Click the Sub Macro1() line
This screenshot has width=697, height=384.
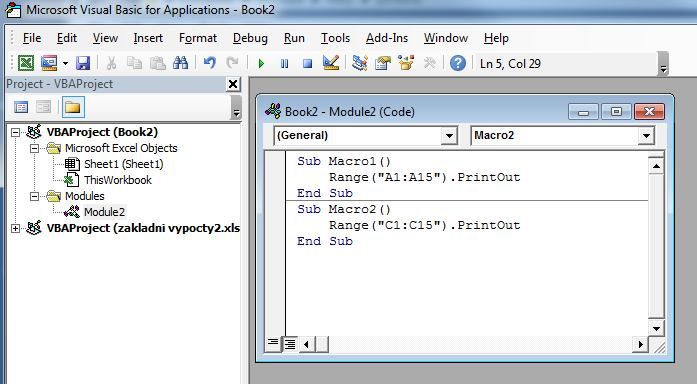click(344, 161)
